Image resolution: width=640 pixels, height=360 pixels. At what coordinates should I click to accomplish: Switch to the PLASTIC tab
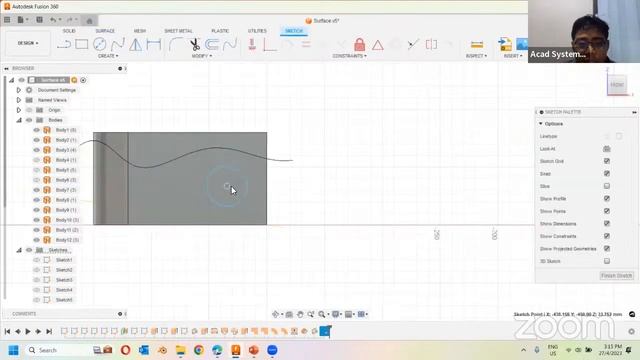[220, 31]
